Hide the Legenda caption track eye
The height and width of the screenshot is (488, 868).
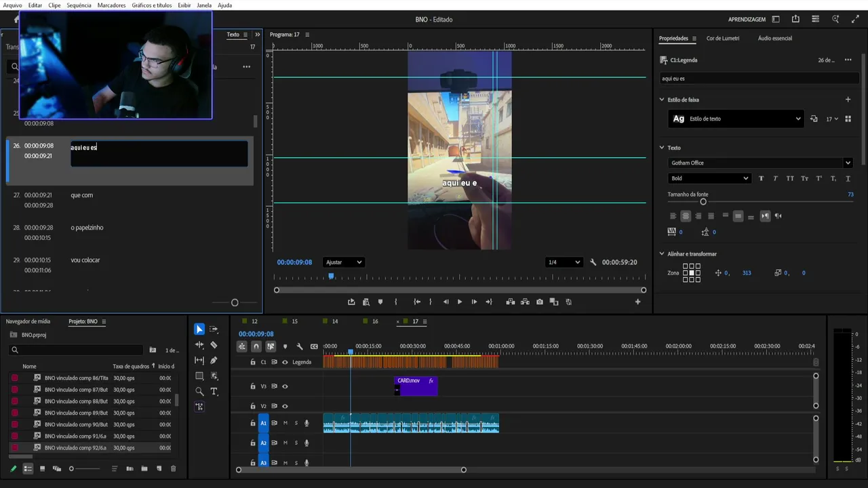tap(285, 362)
